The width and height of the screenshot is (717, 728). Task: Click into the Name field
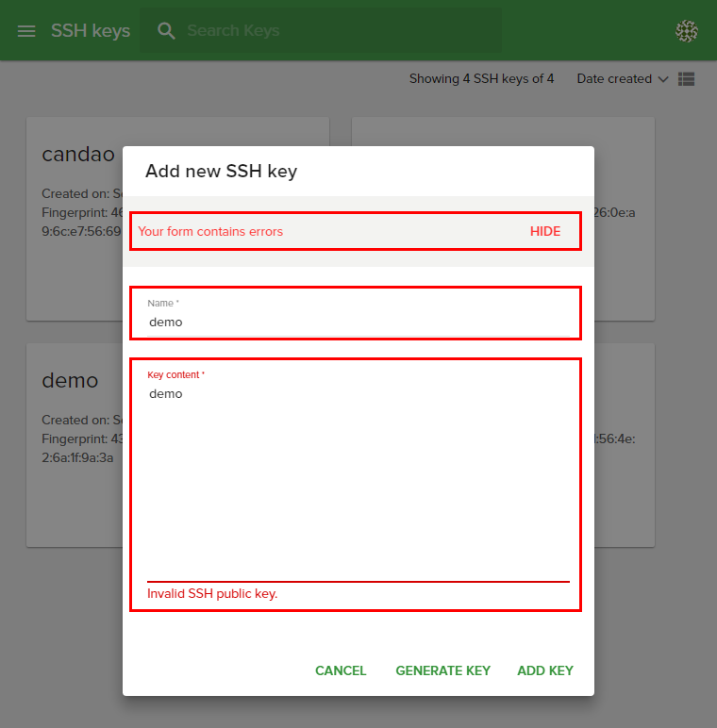tap(355, 322)
